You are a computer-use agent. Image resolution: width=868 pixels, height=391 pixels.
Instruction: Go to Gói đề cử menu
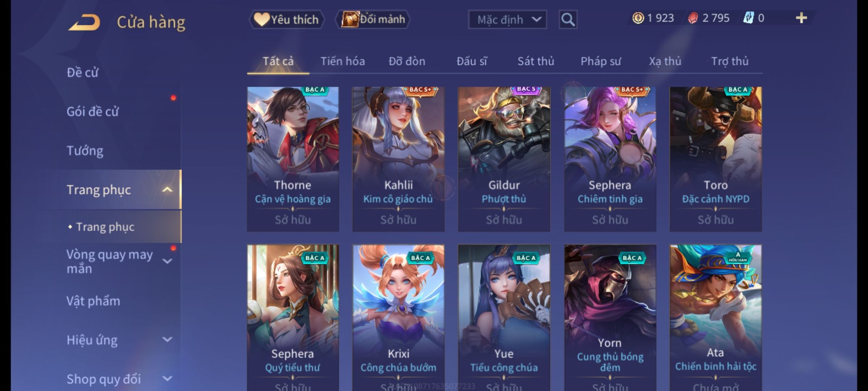(93, 112)
